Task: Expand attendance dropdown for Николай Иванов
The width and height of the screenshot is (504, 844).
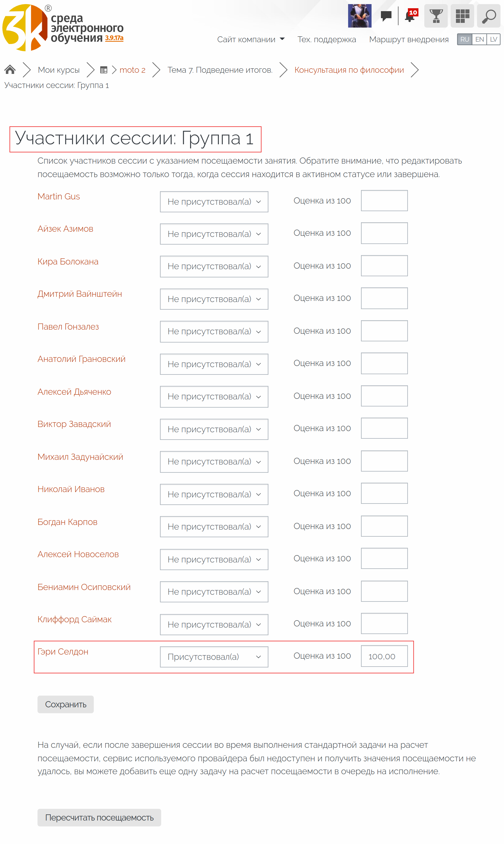Action: click(214, 494)
